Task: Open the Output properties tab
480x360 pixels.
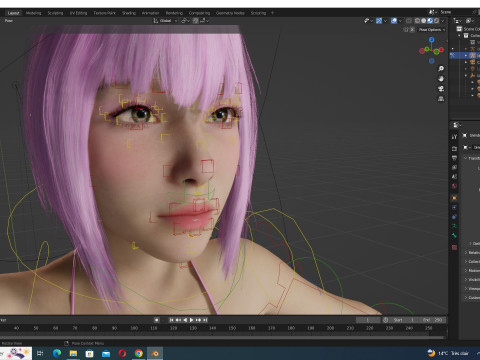Action: pyautogui.click(x=454, y=158)
